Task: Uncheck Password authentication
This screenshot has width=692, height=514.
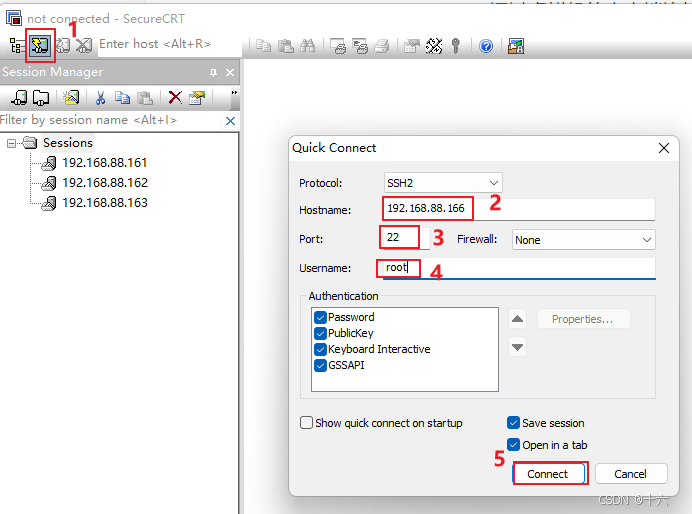Action: click(320, 317)
